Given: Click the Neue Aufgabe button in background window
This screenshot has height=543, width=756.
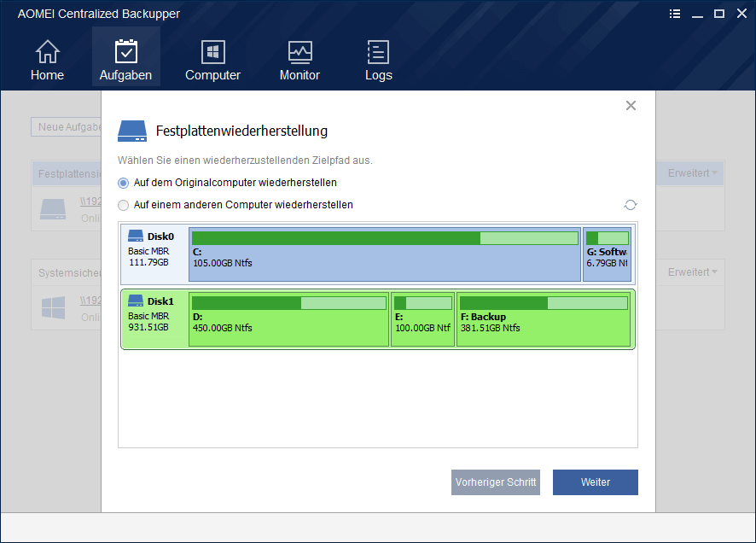Looking at the screenshot, I should [x=67, y=127].
